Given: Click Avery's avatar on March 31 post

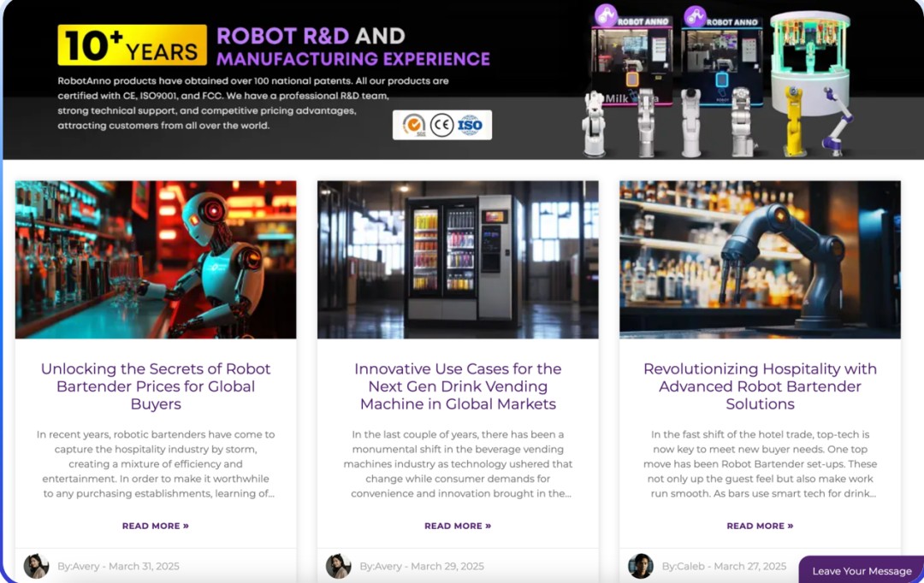Looking at the screenshot, I should (36, 566).
